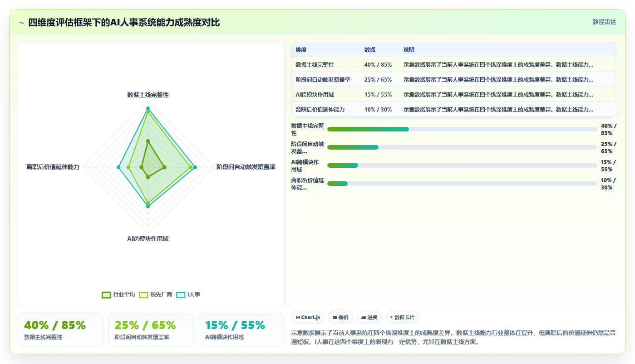The image size is (635, 364).
Task: Click the 离职后价值延伸能力 table row
Action: pos(454,110)
